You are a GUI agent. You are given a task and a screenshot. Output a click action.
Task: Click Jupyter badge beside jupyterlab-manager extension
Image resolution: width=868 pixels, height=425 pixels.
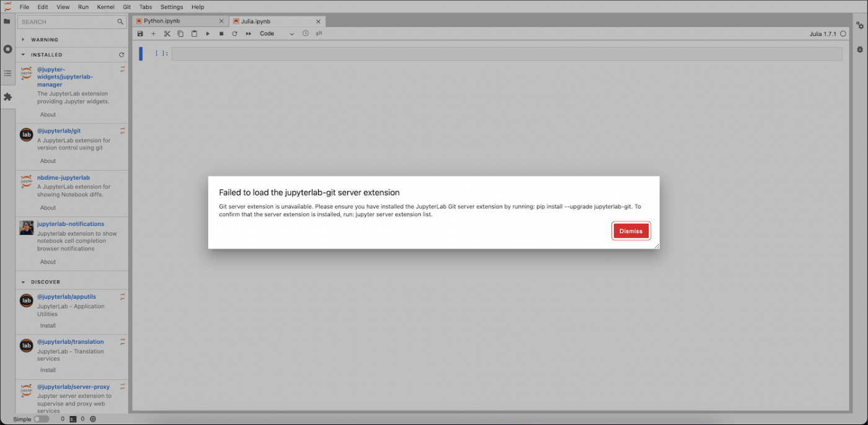123,69
